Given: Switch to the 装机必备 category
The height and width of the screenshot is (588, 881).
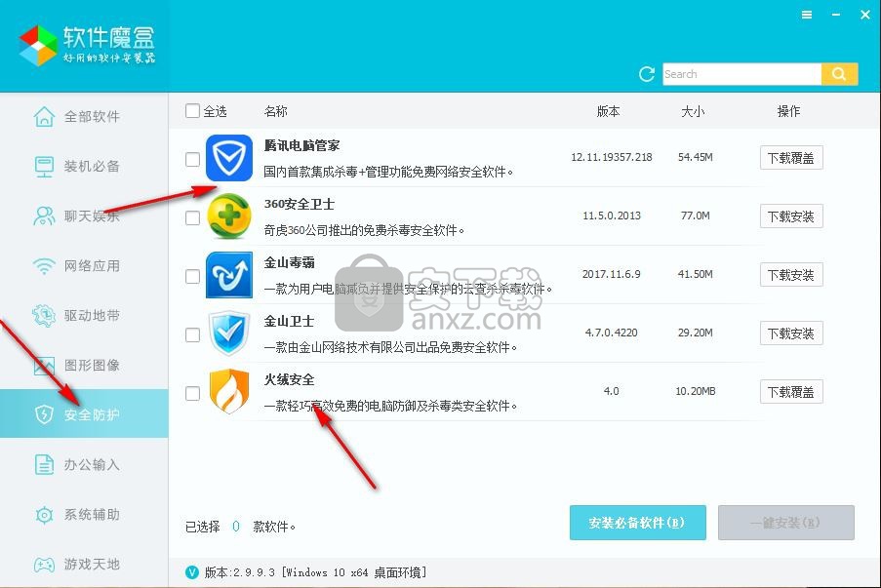Looking at the screenshot, I should [84, 166].
